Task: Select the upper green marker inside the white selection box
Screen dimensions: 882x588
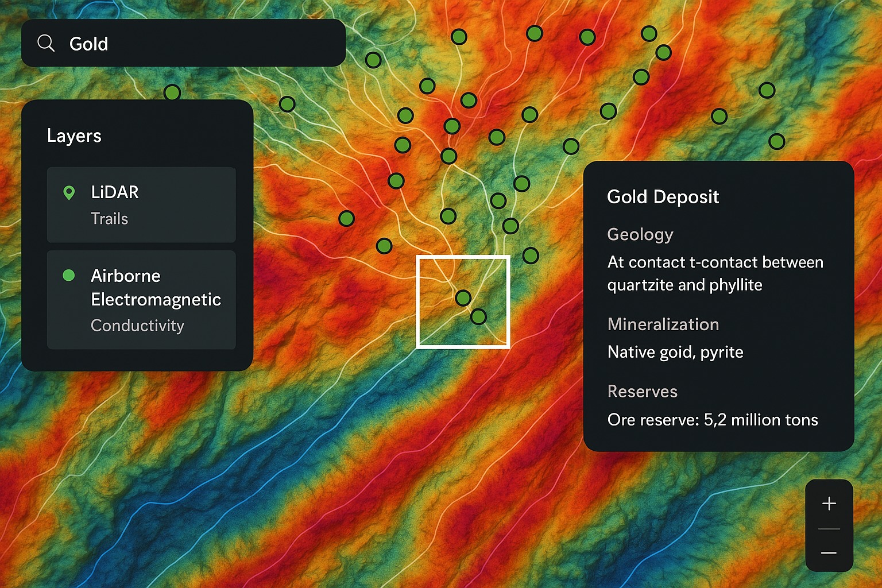Action: [463, 298]
